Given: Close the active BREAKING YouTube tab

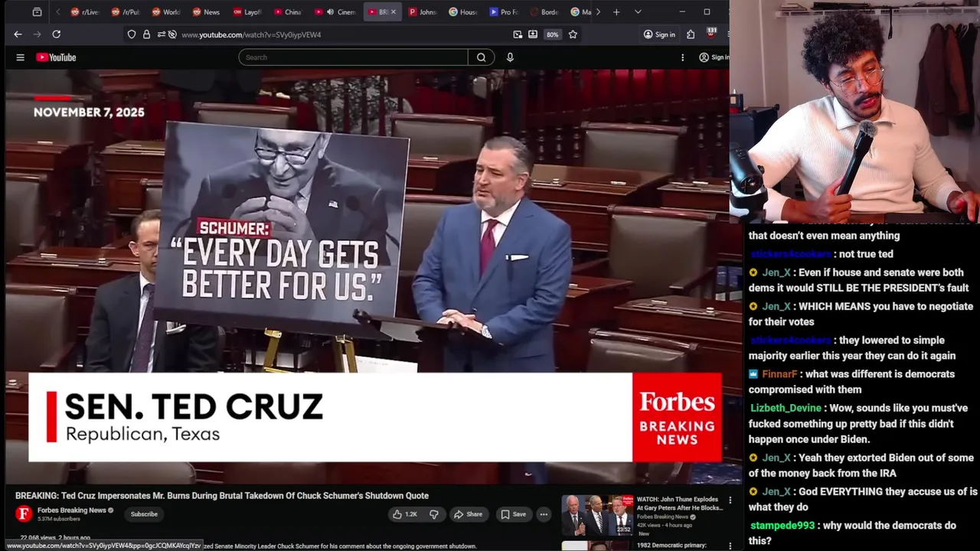Looking at the screenshot, I should (x=394, y=12).
